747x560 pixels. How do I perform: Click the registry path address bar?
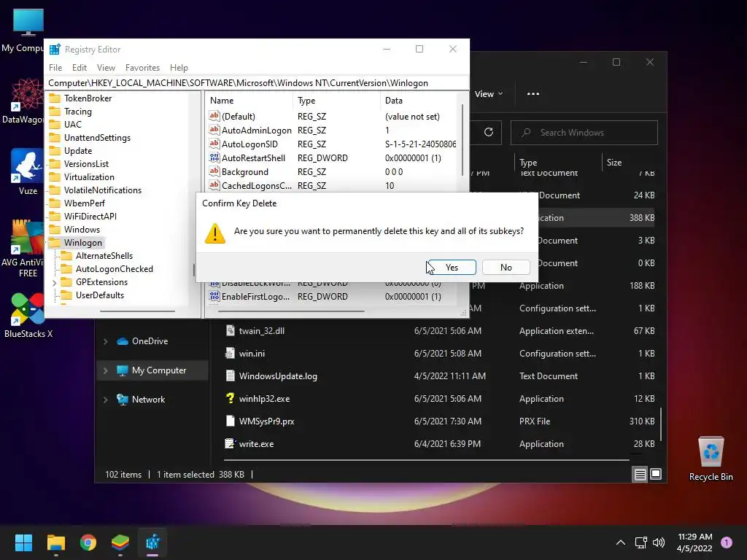[x=256, y=83]
